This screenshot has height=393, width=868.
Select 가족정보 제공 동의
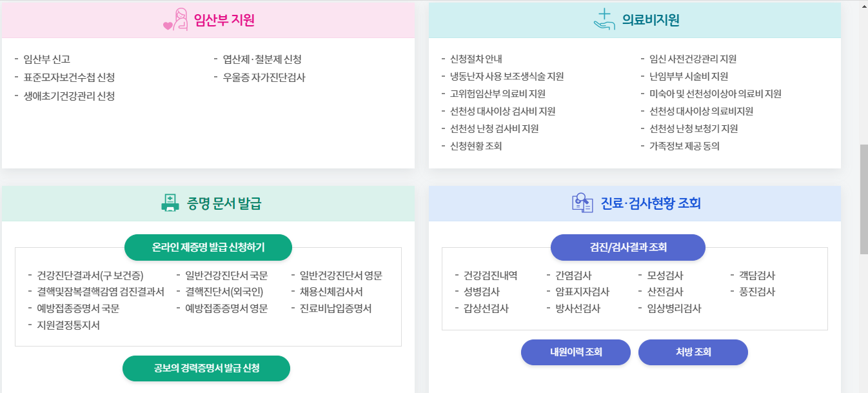click(686, 146)
